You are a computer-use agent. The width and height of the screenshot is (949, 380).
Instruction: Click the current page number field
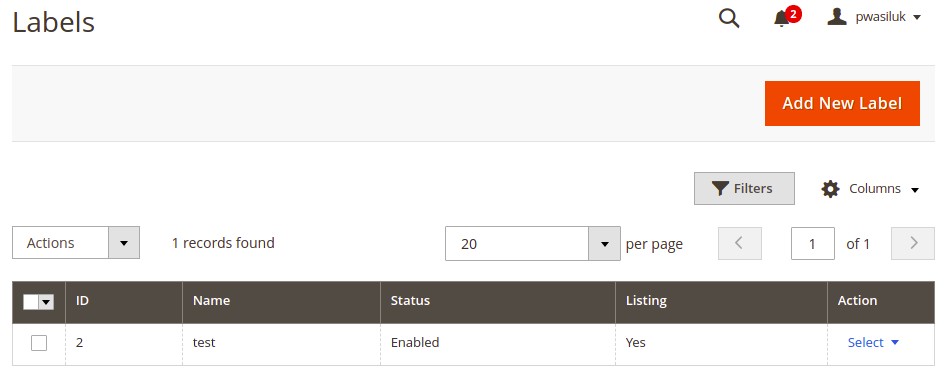coord(813,243)
